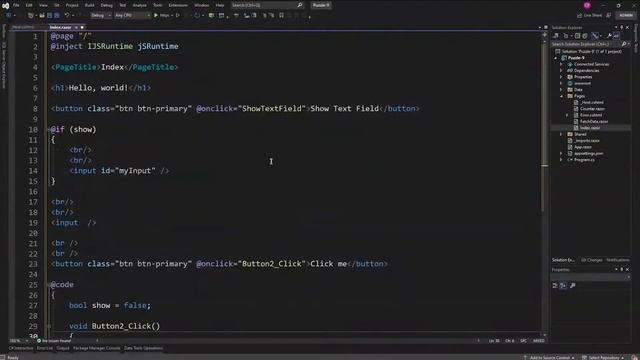
Task: Collapse the @if (show) code block
Action: pyautogui.click(x=49, y=129)
